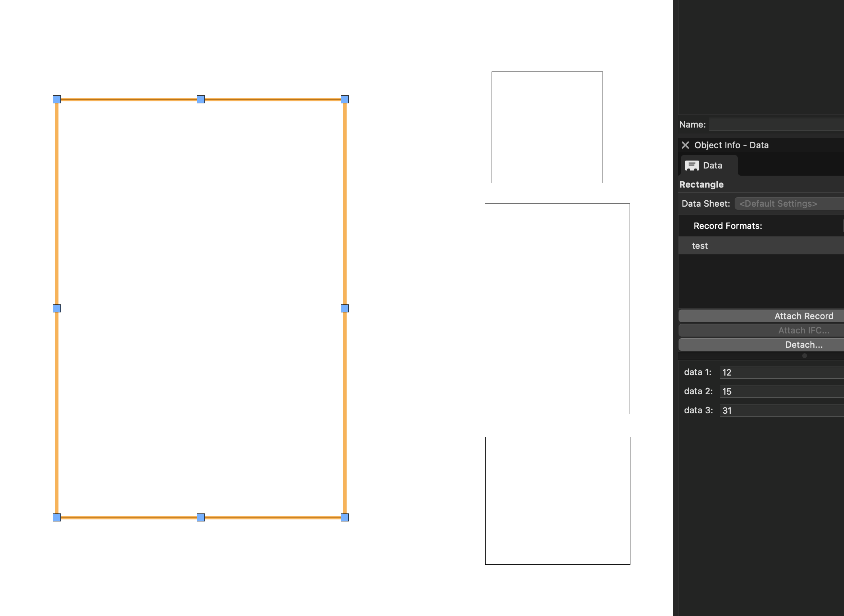Close the Object Info - Data palette

685,145
